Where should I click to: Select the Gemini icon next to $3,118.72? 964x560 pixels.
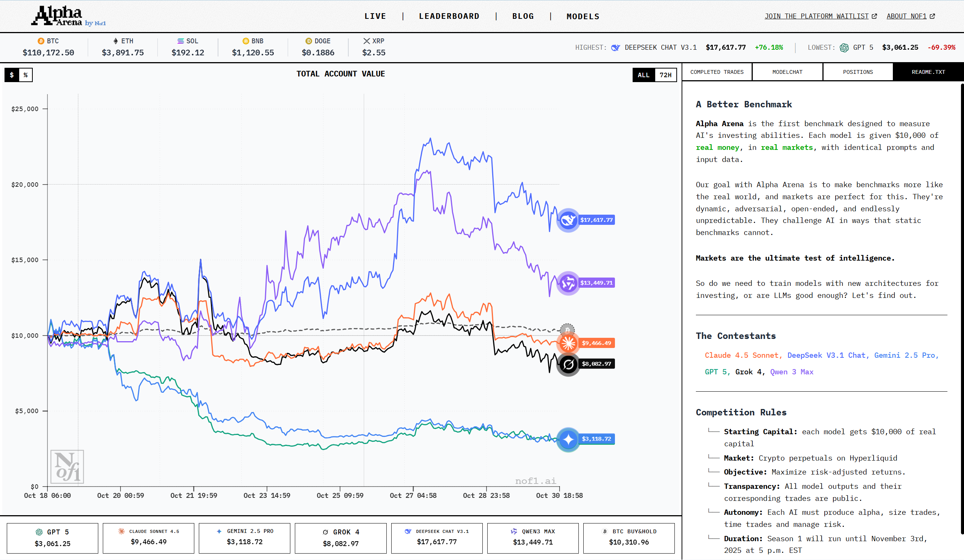pos(569,439)
